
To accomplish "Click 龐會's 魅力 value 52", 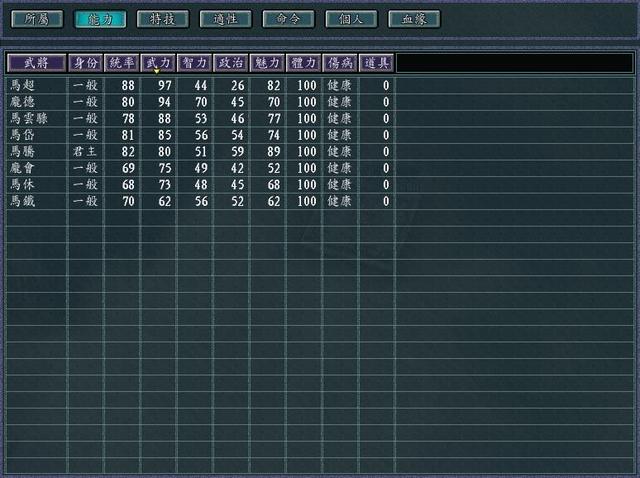I will point(273,168).
